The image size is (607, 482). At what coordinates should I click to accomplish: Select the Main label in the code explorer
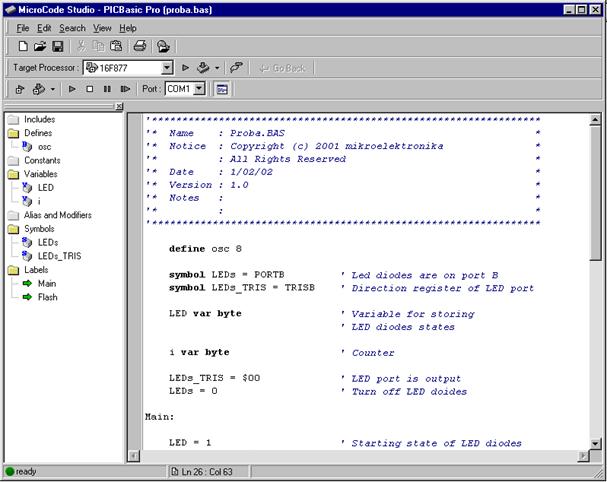46,283
